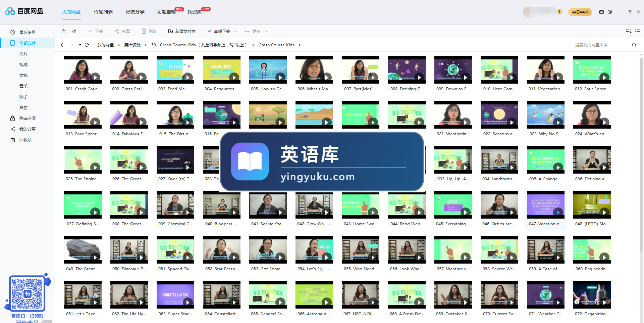644x323 pixels.
Task: Select file name 040. Bloopers
Action: pyautogui.click(x=222, y=224)
